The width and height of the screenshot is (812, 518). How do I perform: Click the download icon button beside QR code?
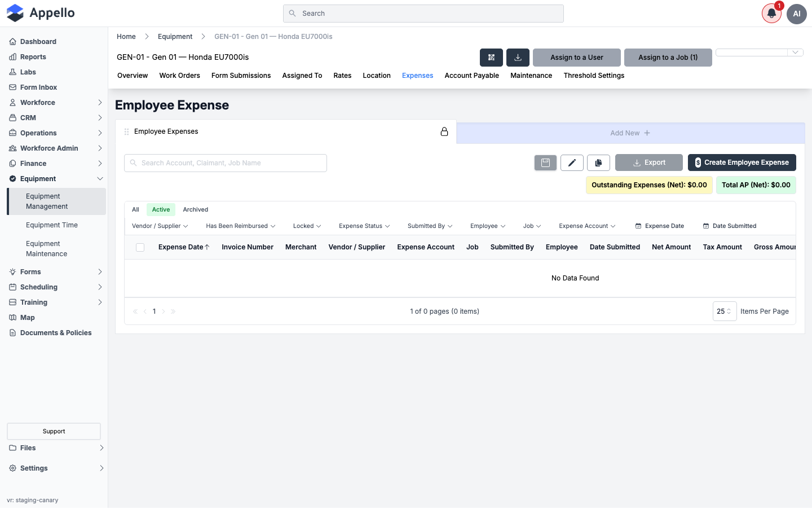pos(518,58)
